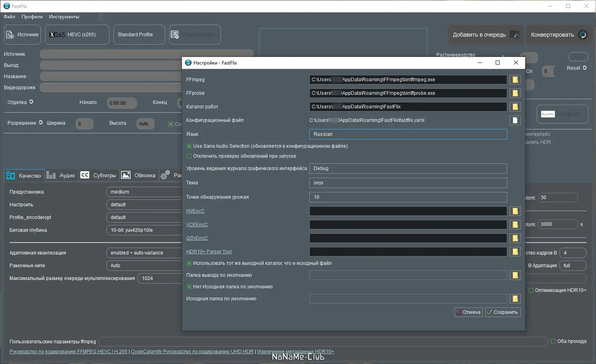Open Profile_encoderopt dropdown
This screenshot has width=596, height=364.
point(144,217)
